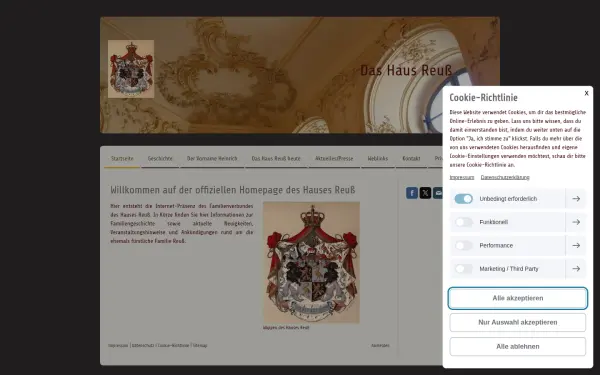Toggle the Unbedingt erforderlich switch
This screenshot has height=375, width=600.
[463, 199]
